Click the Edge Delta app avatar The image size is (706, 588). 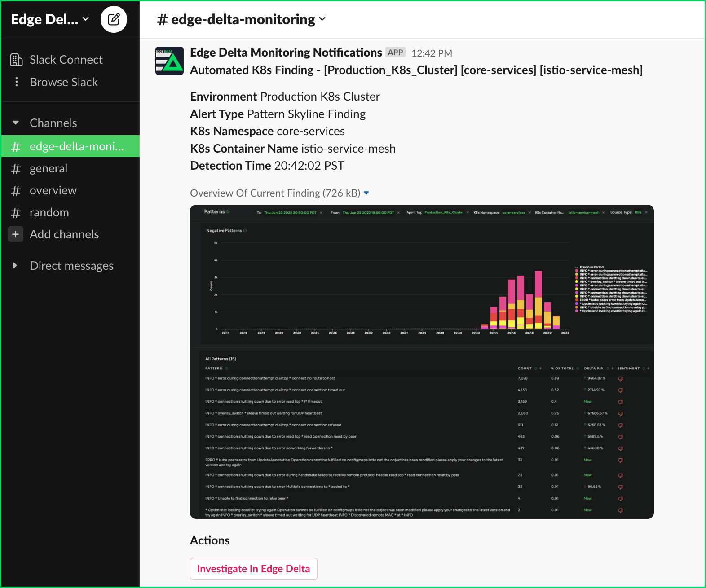169,61
